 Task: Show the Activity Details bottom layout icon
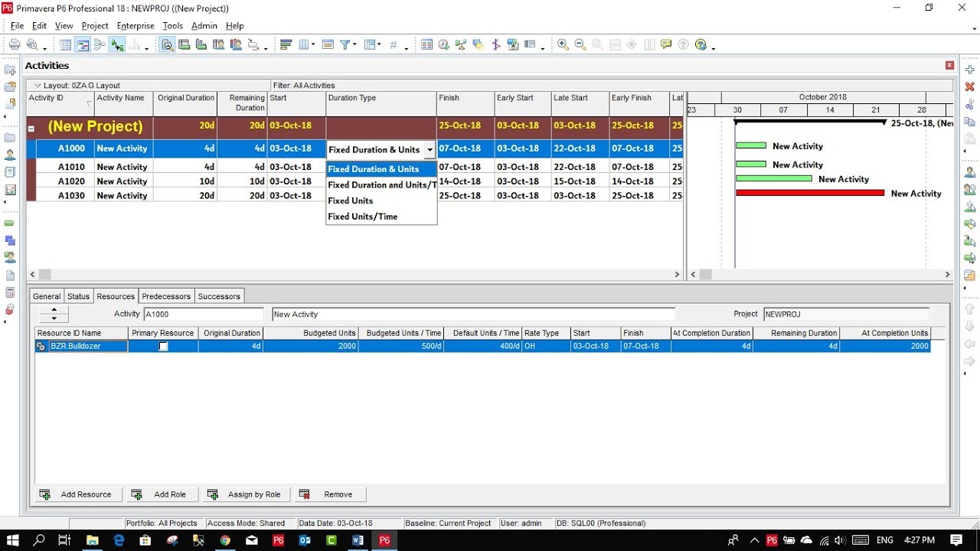click(168, 45)
